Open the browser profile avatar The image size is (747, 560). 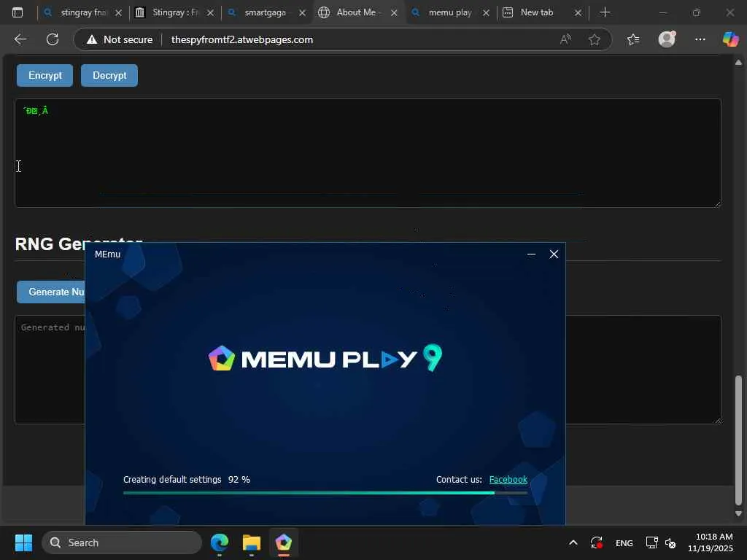667,39
